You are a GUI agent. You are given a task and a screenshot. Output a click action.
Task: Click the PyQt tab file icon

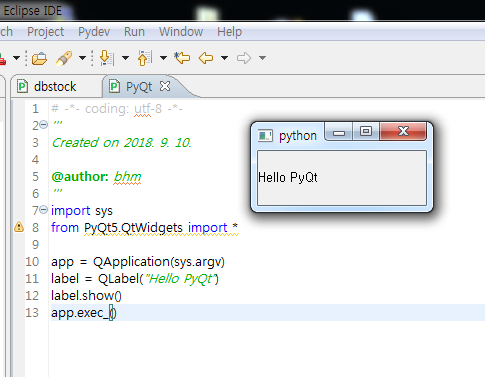114,87
